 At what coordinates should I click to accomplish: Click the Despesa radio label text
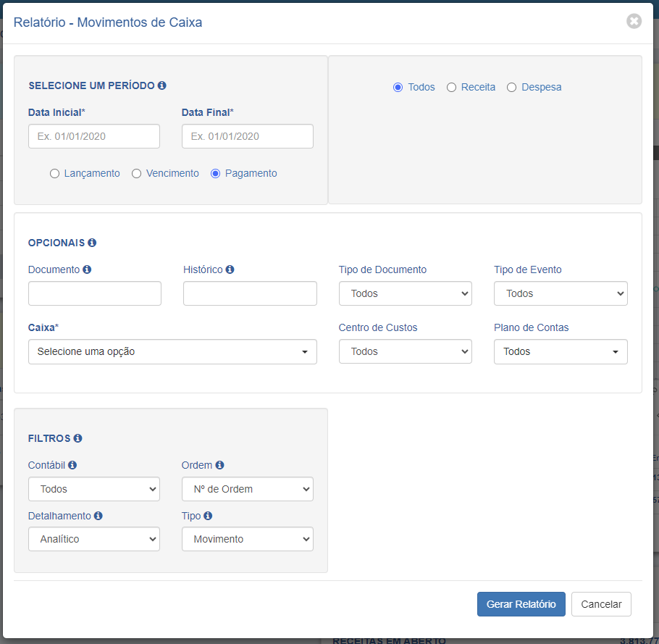pos(542,87)
